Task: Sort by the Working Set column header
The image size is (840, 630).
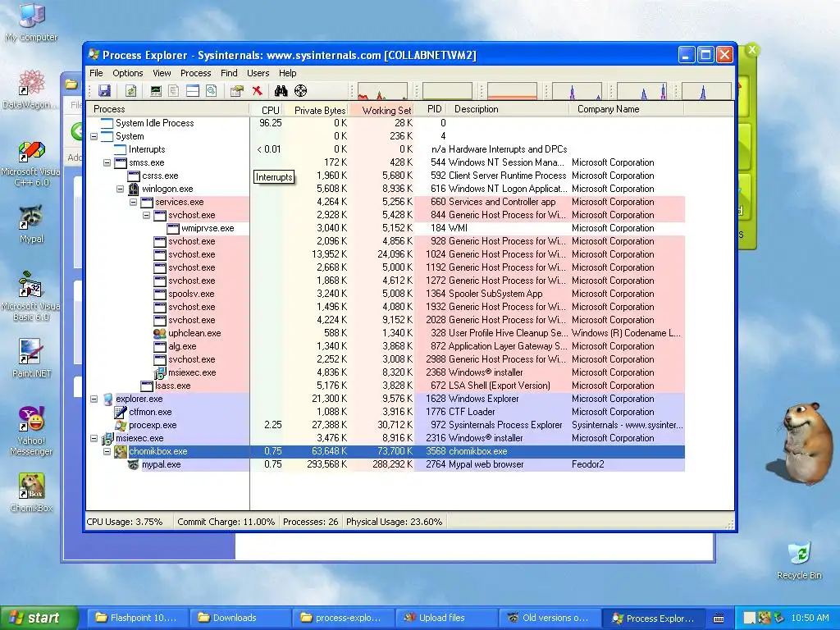Action: [381, 109]
